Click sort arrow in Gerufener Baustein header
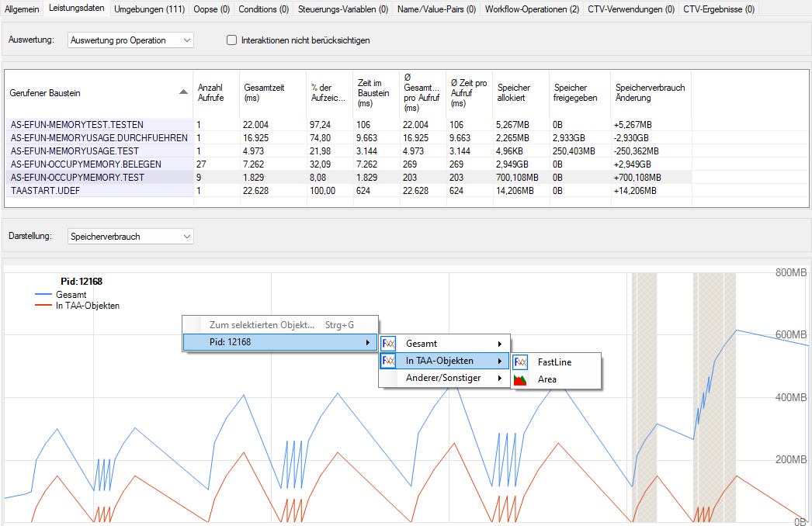This screenshot has height=526, width=812. click(x=183, y=92)
